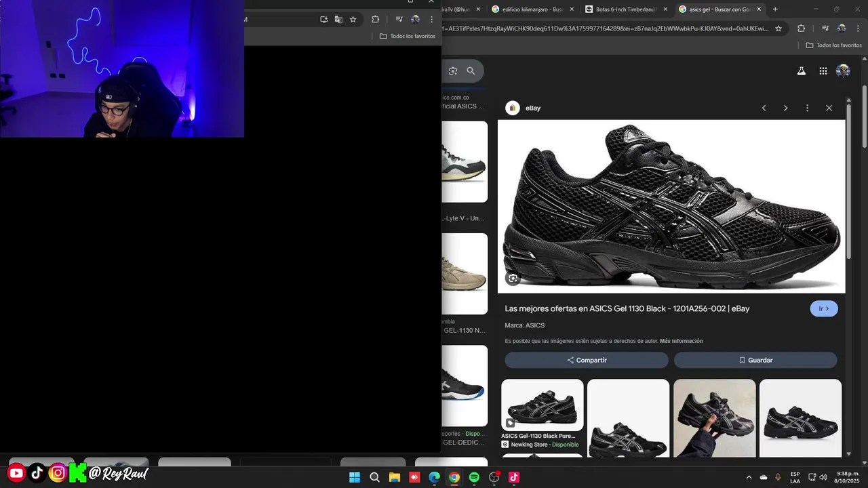This screenshot has width=868, height=488.
Task: Open Microsoft Edge from the taskbar
Action: point(434,477)
